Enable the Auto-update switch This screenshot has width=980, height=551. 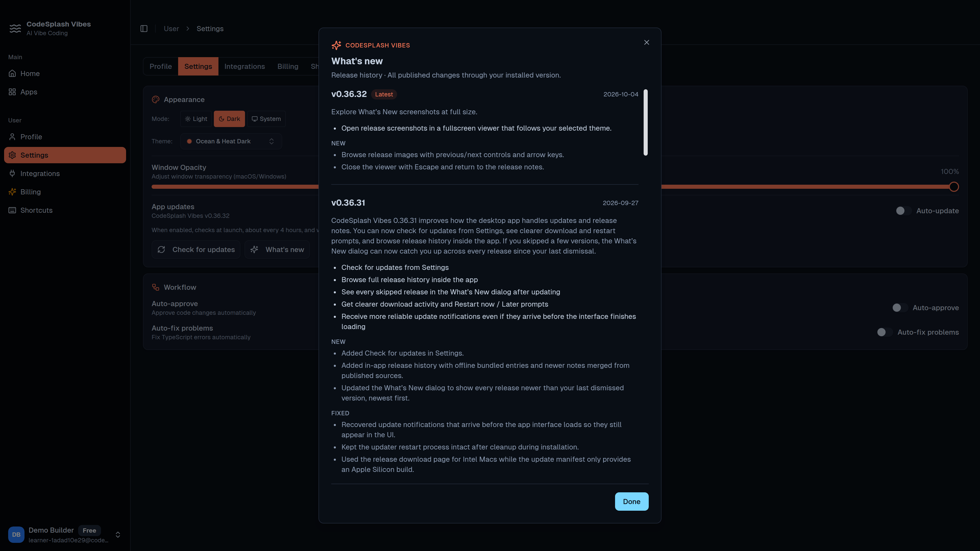pos(903,211)
